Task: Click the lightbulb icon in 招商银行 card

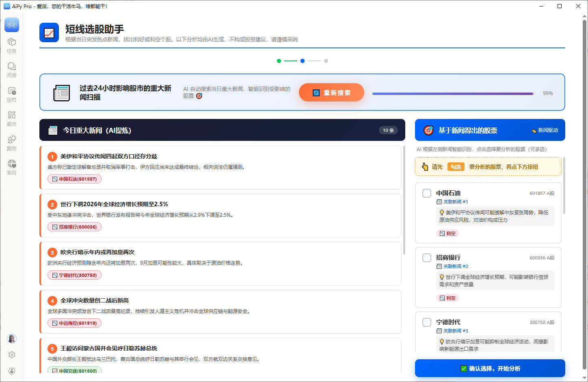Action: point(442,277)
